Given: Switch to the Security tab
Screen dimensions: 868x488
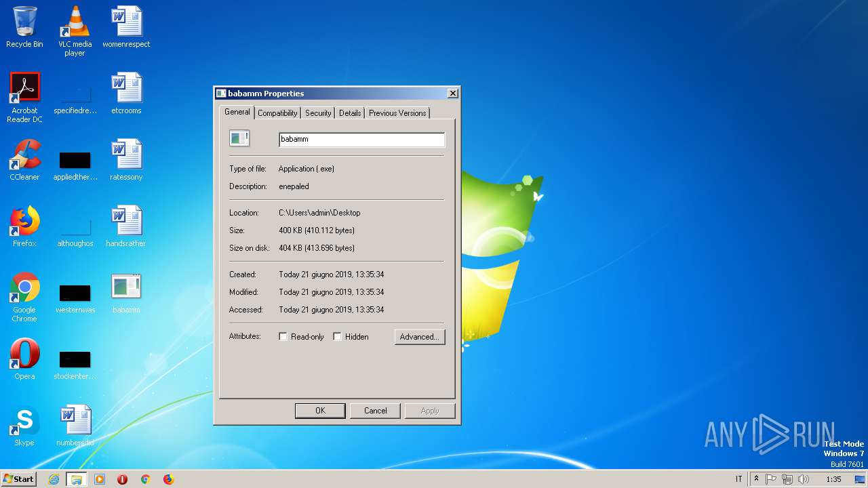Looking at the screenshot, I should point(318,113).
